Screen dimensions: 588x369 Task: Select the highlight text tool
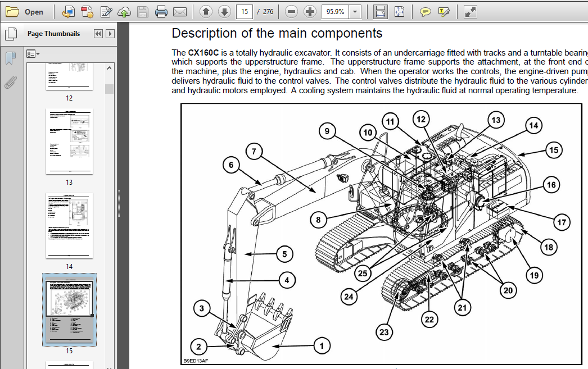point(444,12)
